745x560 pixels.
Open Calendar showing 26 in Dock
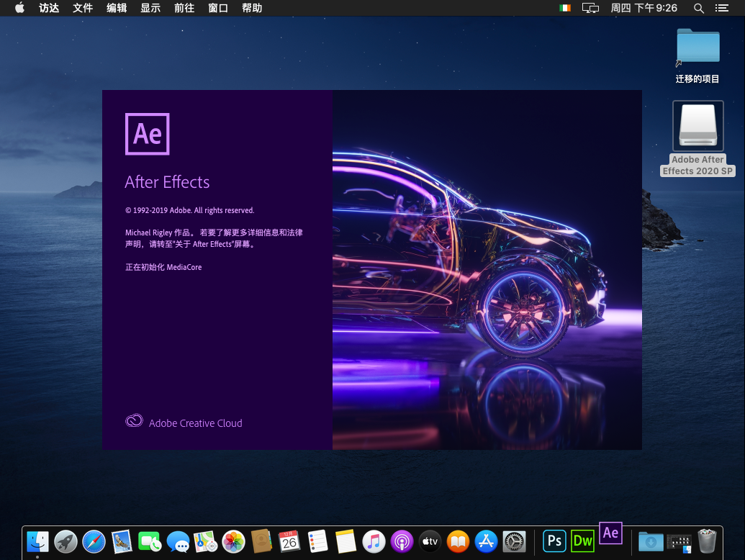click(x=289, y=541)
